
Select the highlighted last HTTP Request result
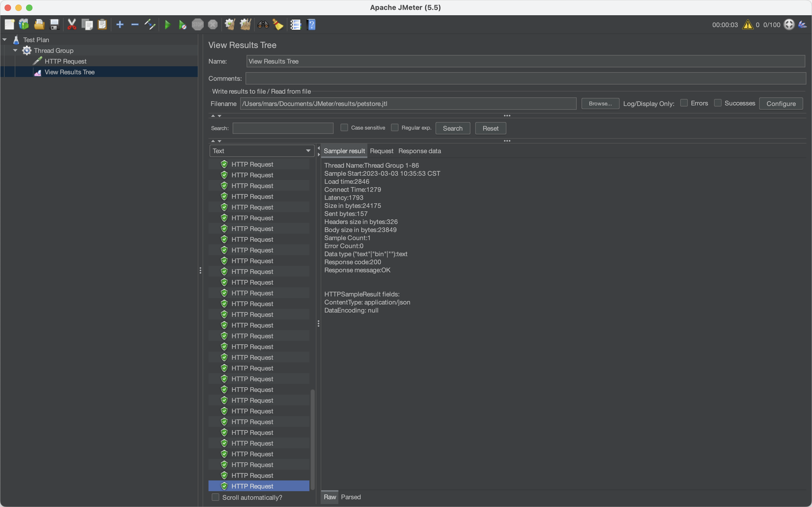click(259, 486)
